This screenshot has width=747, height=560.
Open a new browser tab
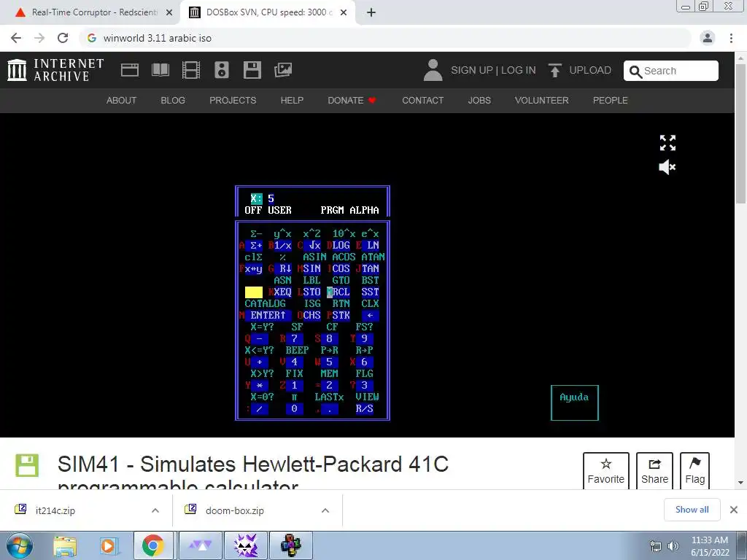pyautogui.click(x=371, y=13)
